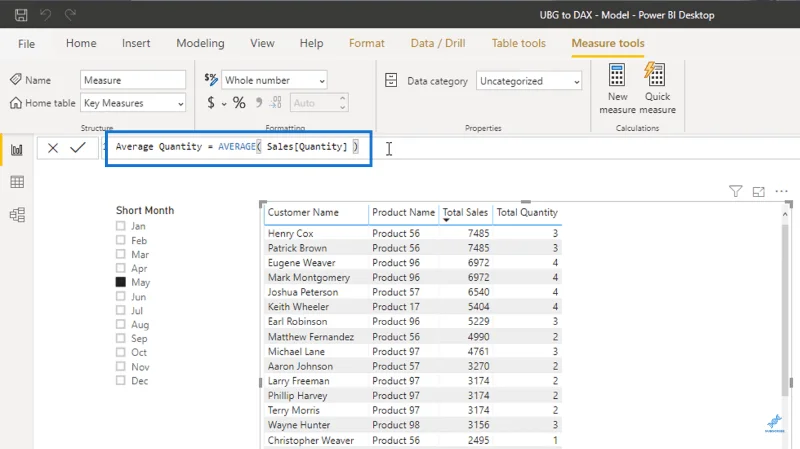
Task: Open the Home table Key Measures dropdown
Action: (133, 103)
